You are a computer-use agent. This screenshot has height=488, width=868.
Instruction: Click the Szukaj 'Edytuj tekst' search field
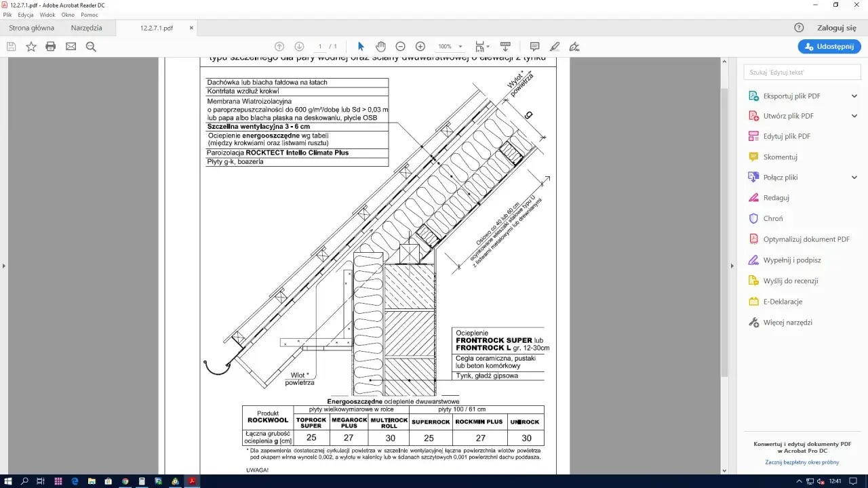(802, 72)
